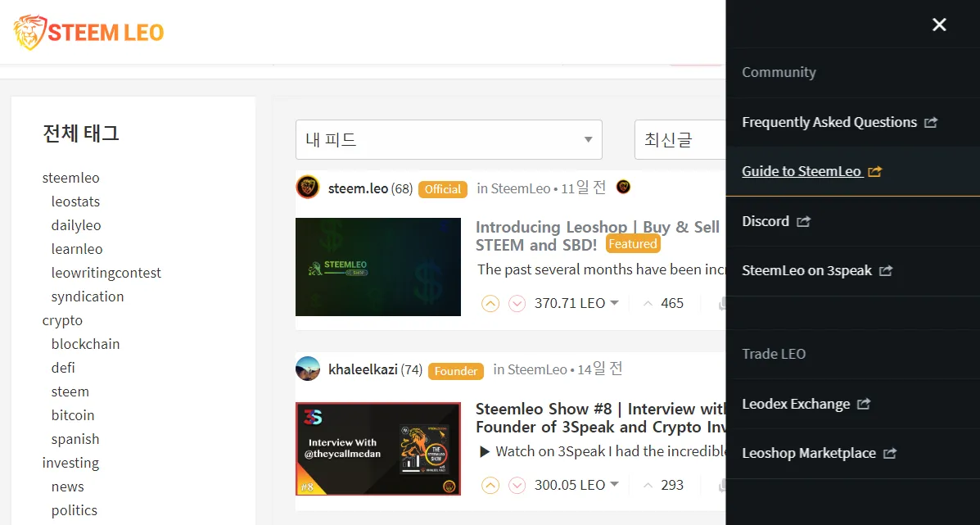Open khaleelkazi author profile link
The image size is (980, 525).
pyautogui.click(x=364, y=369)
